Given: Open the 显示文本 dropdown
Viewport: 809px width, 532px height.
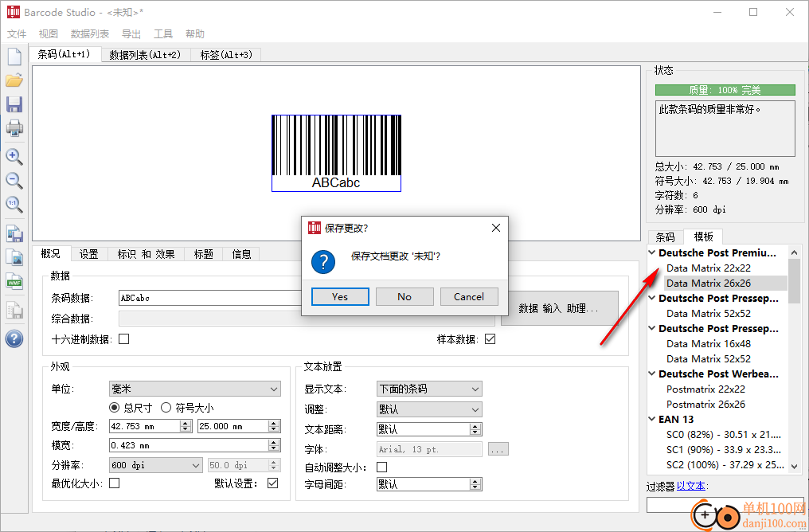Looking at the screenshot, I should [x=429, y=389].
